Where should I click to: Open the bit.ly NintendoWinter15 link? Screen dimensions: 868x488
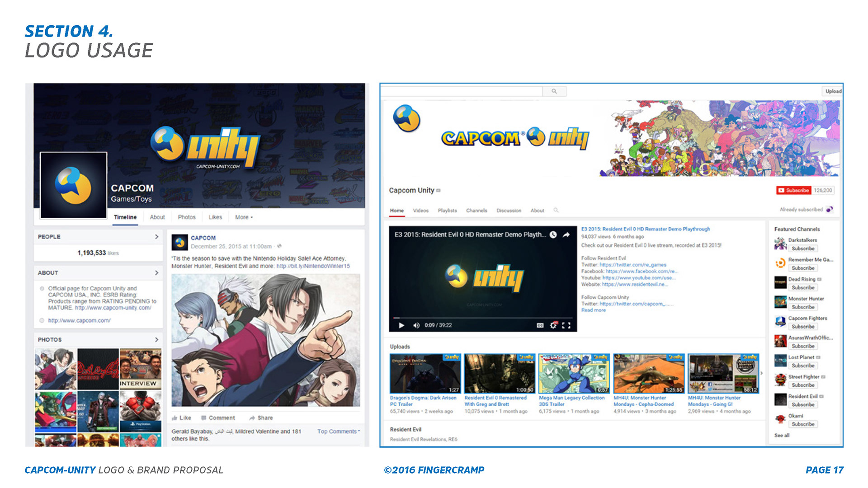coord(313,266)
